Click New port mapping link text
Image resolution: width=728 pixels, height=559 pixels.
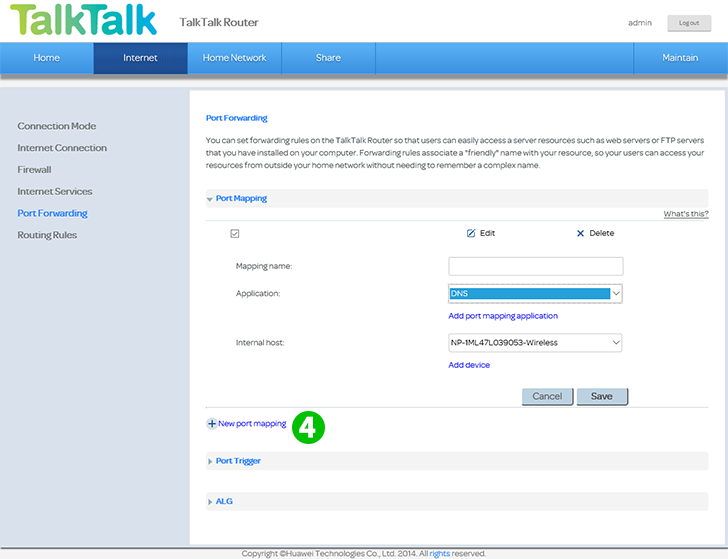(x=252, y=424)
